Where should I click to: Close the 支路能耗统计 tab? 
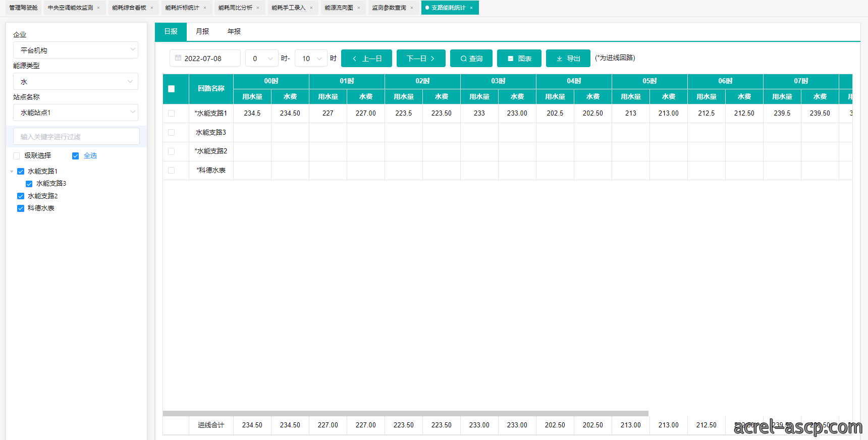[471, 8]
